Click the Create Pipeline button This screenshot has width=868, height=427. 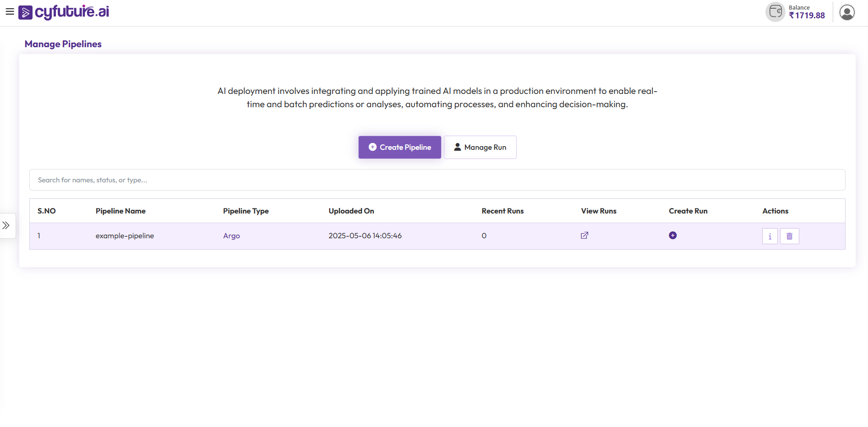(x=399, y=147)
